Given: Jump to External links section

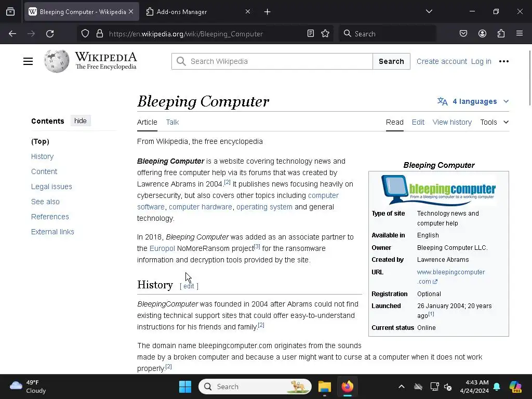Looking at the screenshot, I should (x=52, y=232).
